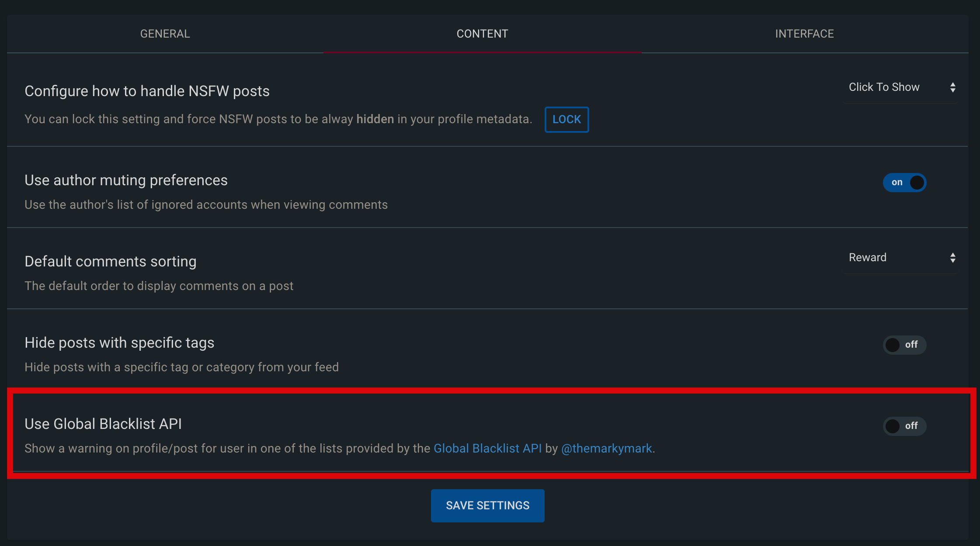Open the @themarkymark profile link
Image resolution: width=980 pixels, height=546 pixels.
pos(606,449)
